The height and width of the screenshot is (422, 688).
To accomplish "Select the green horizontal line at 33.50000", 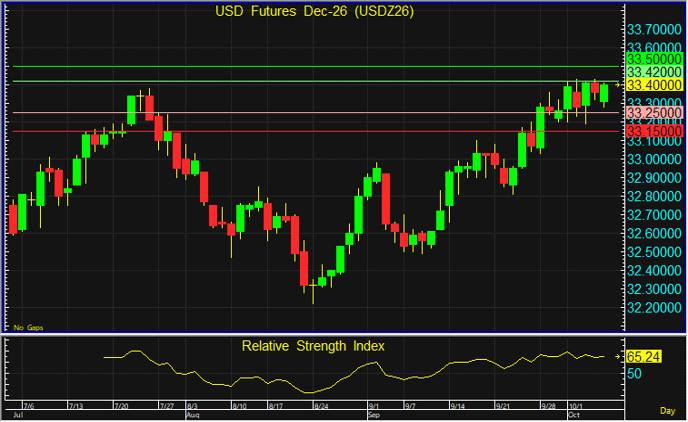I will coord(316,66).
